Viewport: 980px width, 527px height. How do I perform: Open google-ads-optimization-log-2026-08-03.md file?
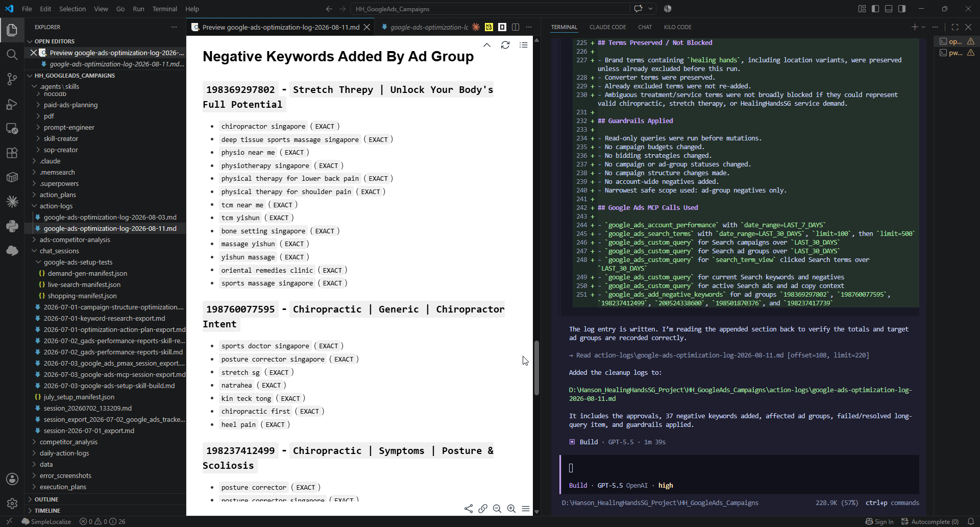click(x=110, y=217)
